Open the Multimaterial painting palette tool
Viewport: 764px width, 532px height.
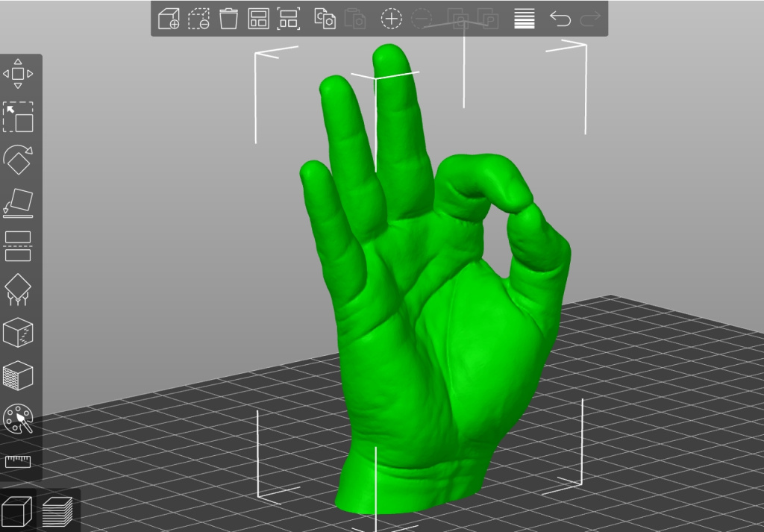[18, 419]
